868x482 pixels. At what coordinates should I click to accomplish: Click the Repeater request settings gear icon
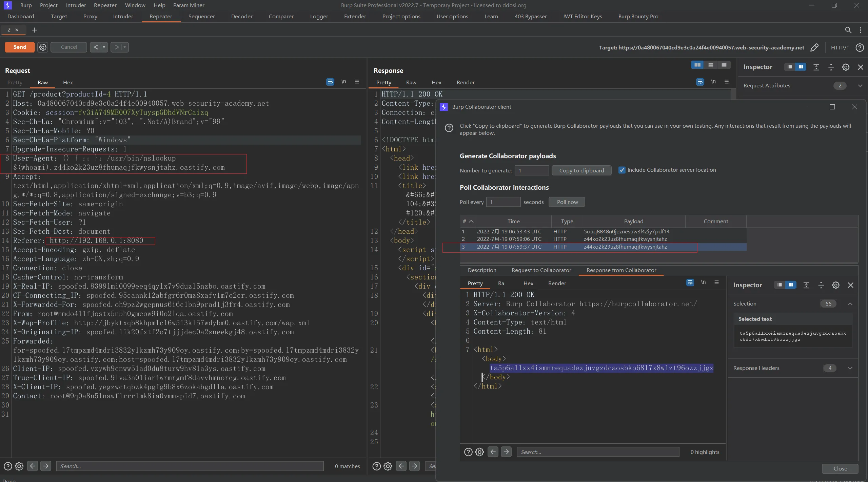click(43, 47)
